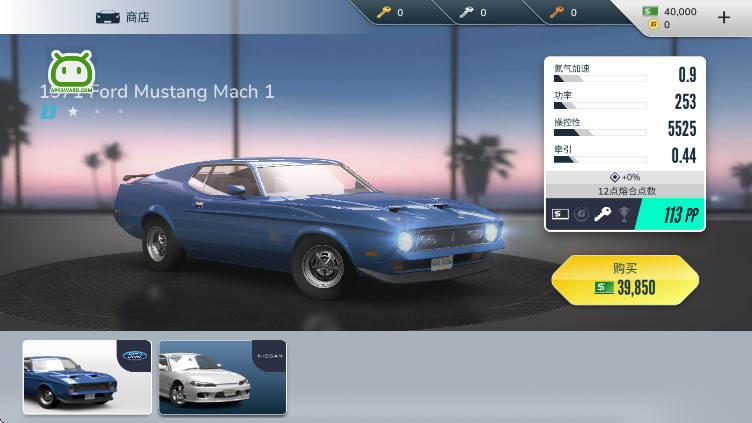Select the blue Ford Mustang thumbnail
Viewport: 752px width, 423px height.
[87, 376]
